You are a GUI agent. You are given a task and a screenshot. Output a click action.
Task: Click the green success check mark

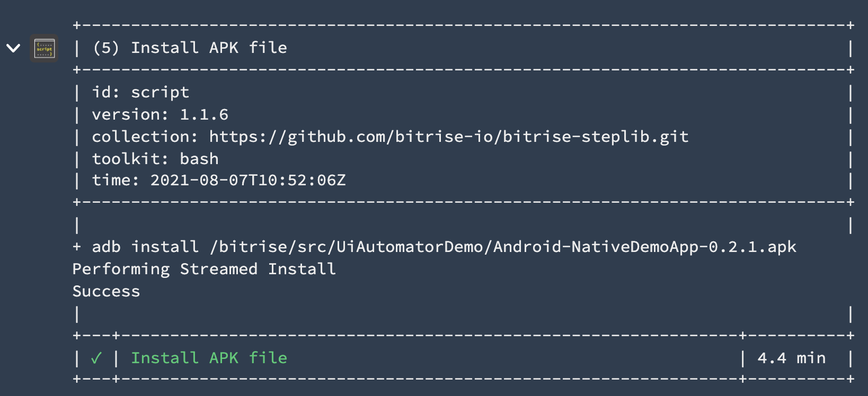[x=96, y=358]
